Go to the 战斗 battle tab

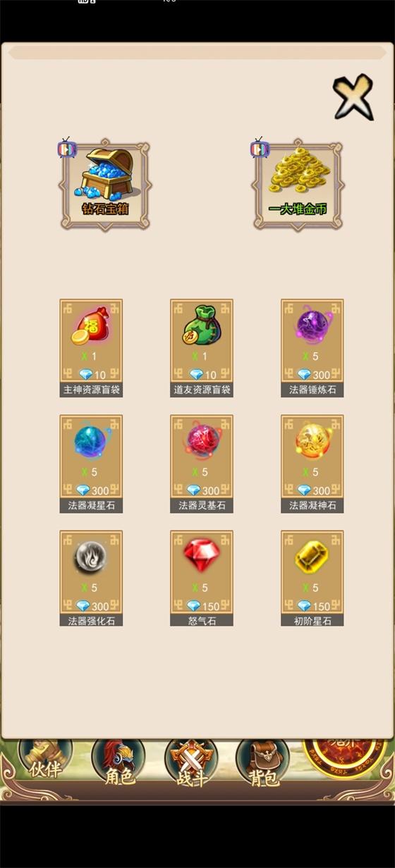click(191, 764)
